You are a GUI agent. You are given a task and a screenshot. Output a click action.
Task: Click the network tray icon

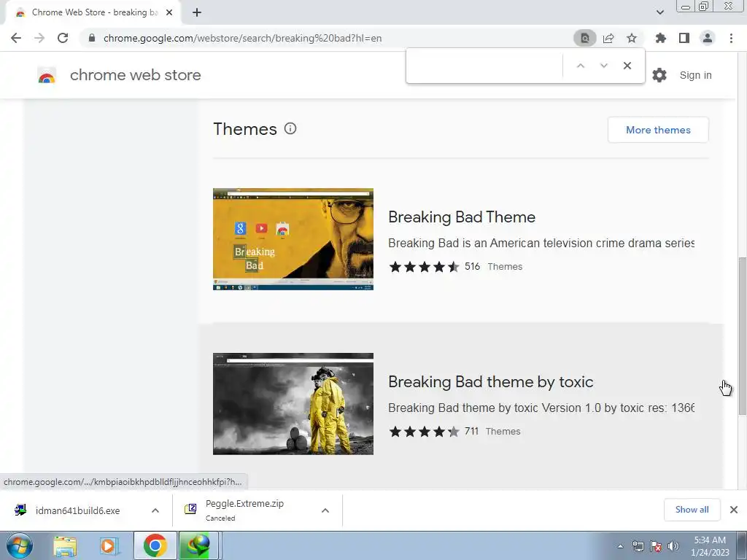coord(638,546)
